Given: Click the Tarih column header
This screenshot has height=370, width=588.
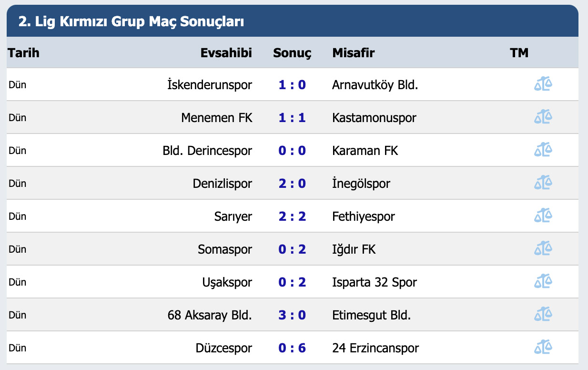Looking at the screenshot, I should coord(23,52).
